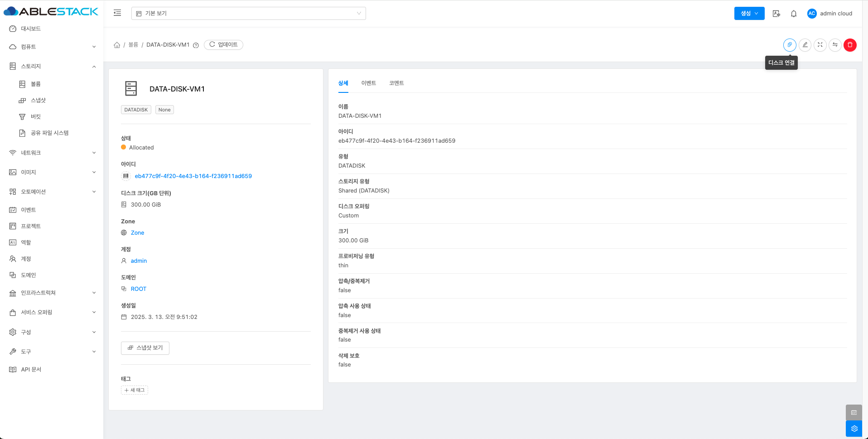868x439 pixels.
Task: Click the migrate volume arrows icon
Action: click(x=835, y=45)
